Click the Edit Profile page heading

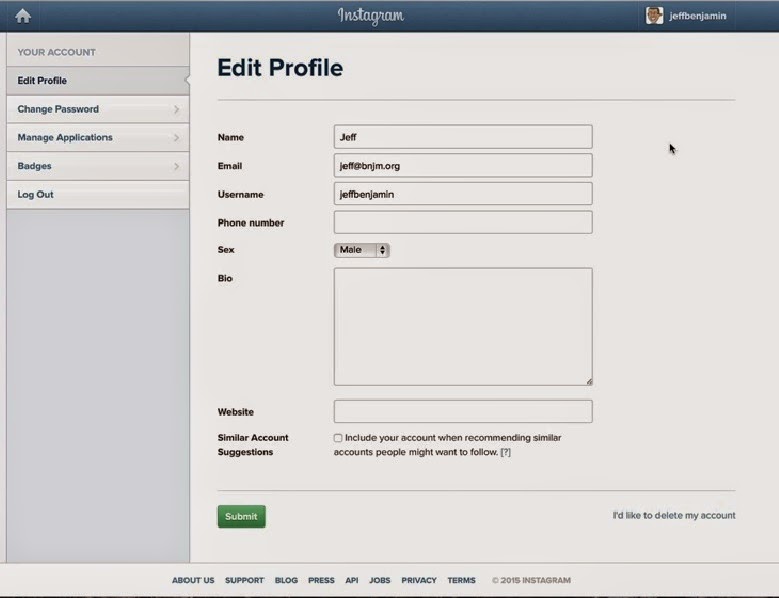(x=280, y=68)
